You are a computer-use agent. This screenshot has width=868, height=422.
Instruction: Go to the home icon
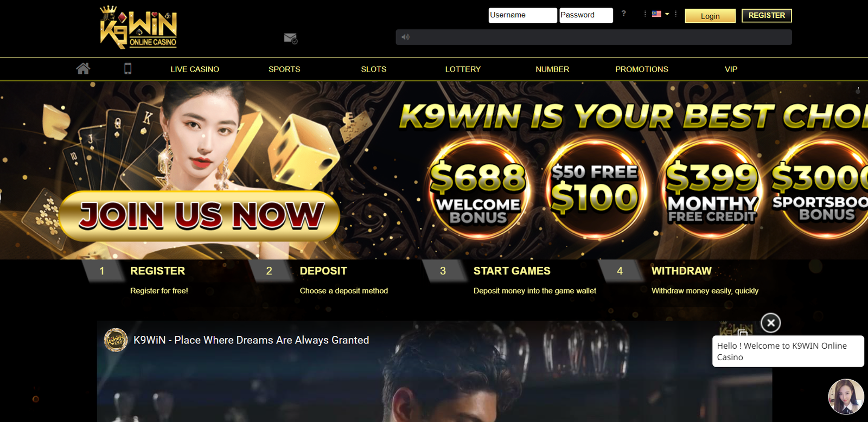pyautogui.click(x=83, y=68)
